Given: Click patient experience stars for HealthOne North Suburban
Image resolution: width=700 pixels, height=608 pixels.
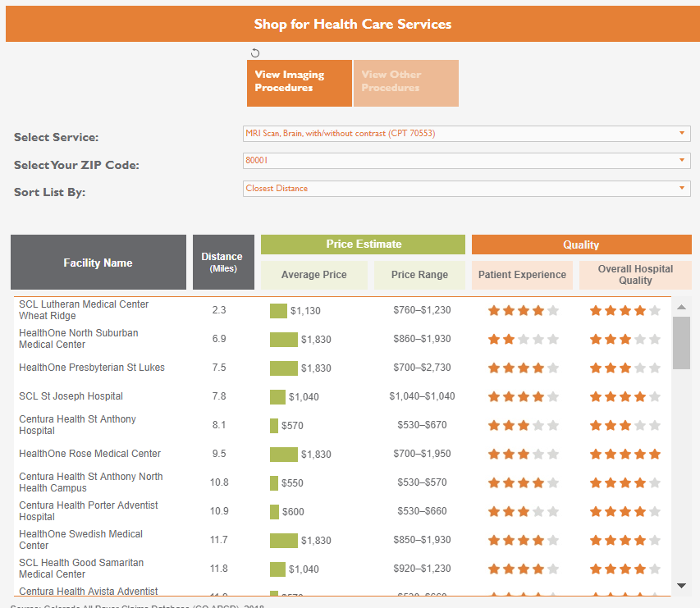Looking at the screenshot, I should pyautogui.click(x=523, y=339).
